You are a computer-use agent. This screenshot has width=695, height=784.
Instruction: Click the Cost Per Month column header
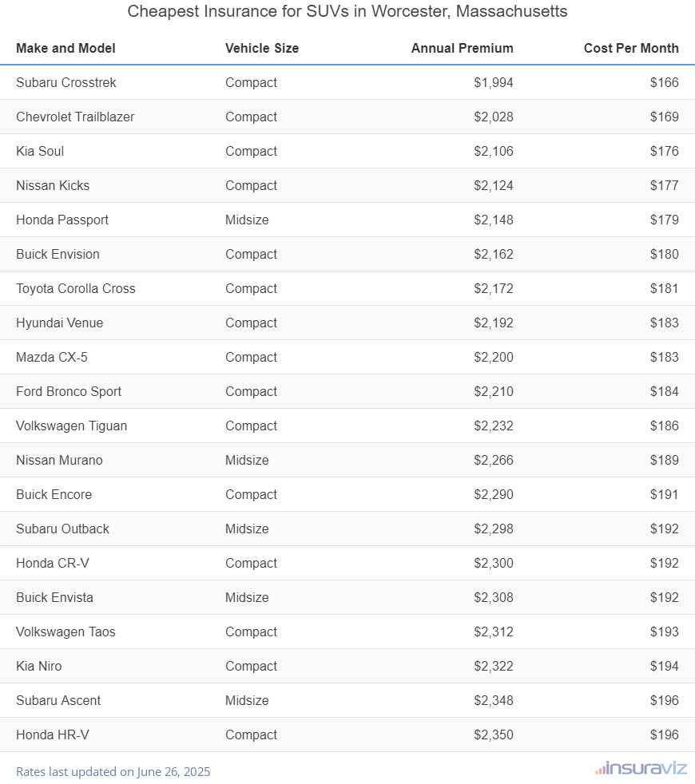(631, 48)
